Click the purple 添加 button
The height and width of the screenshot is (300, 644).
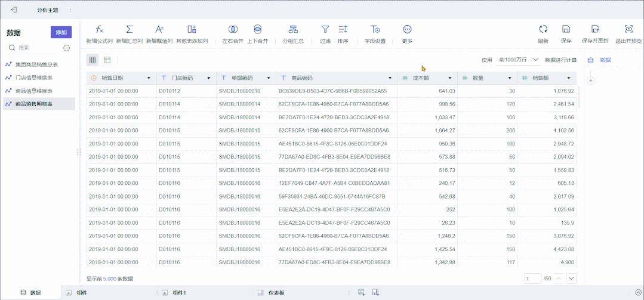pos(61,32)
